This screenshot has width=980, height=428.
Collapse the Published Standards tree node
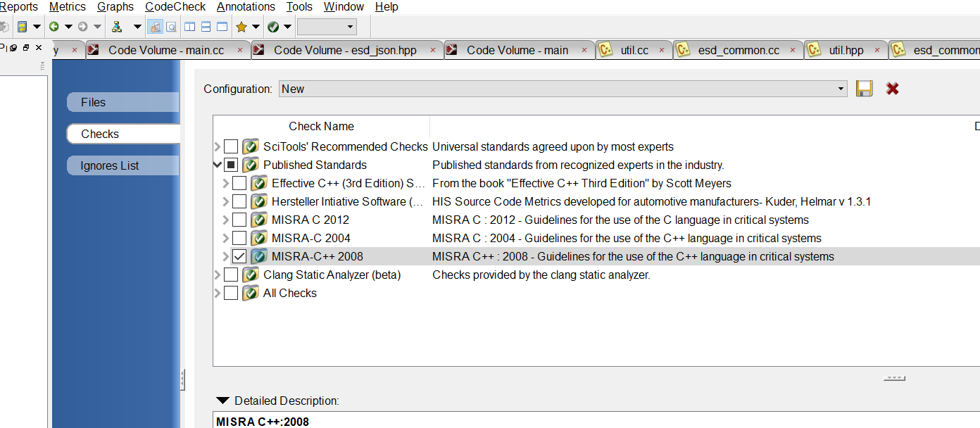[x=217, y=165]
